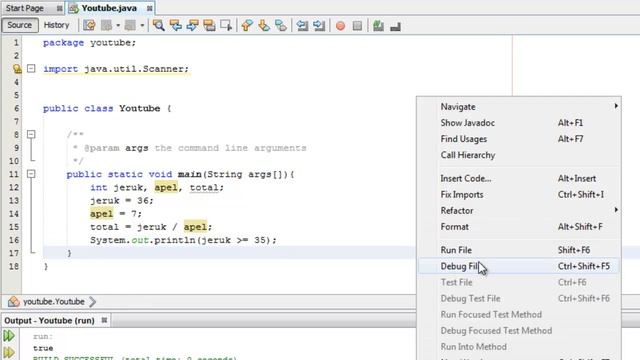
Task: Choose Find Usages from context menu
Action: pyautogui.click(x=519, y=139)
